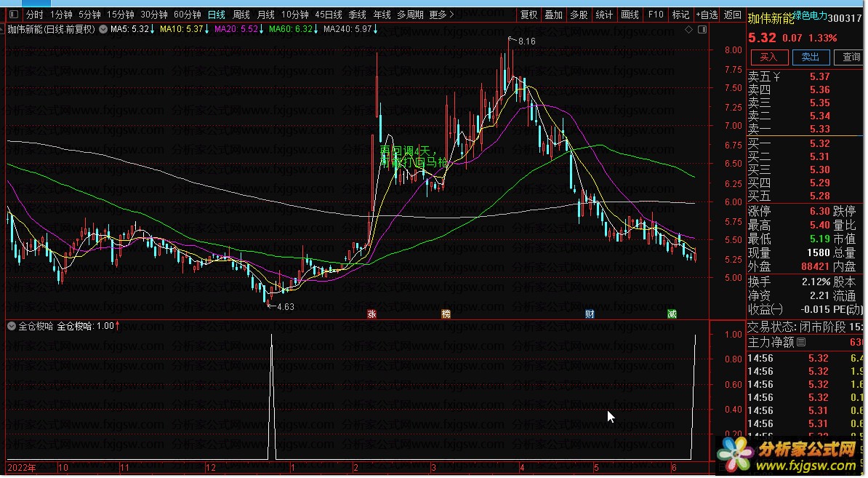Switch to 1分钟 period
868x478 pixels.
(x=61, y=15)
